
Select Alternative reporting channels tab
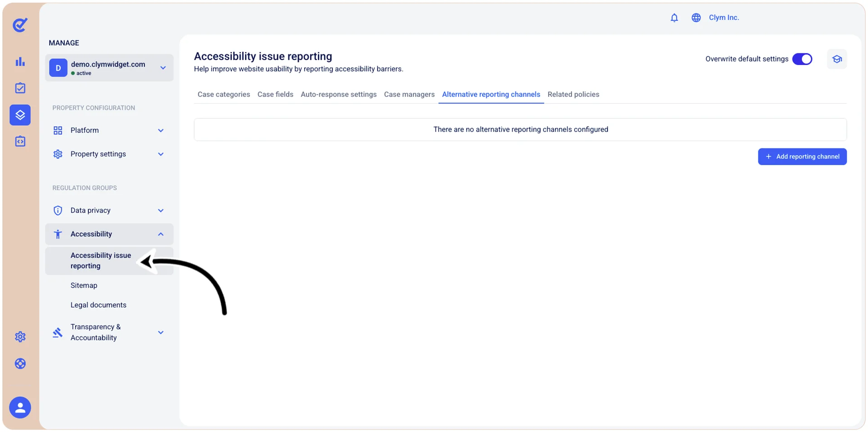(x=491, y=95)
